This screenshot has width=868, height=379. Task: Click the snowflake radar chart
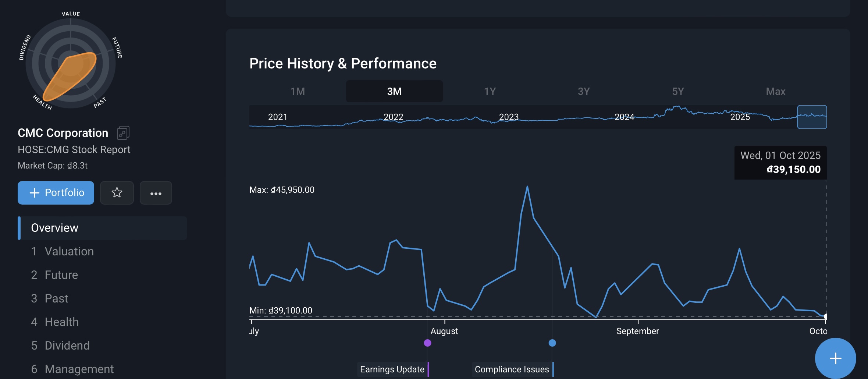point(71,63)
